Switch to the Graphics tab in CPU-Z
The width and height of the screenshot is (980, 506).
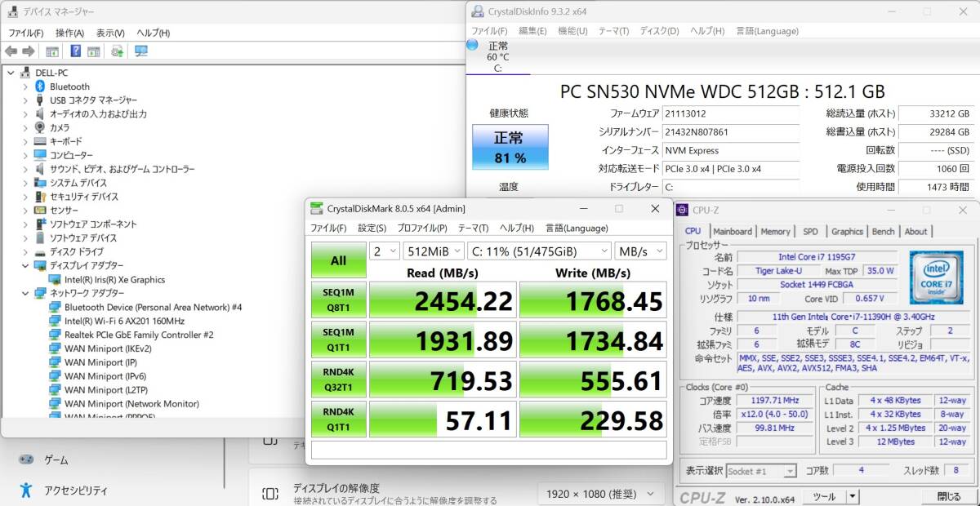point(847,231)
